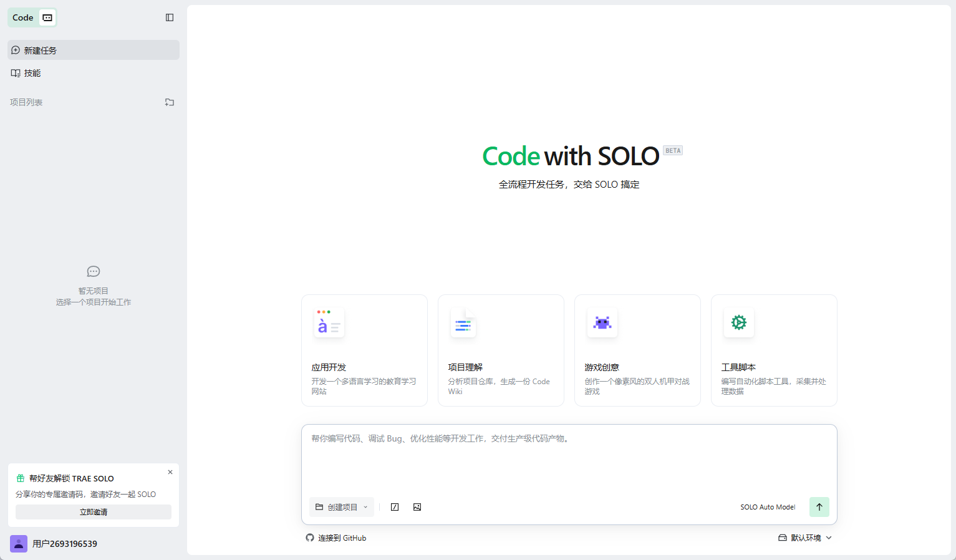
Task: Click the image upload icon
Action: coord(417,507)
